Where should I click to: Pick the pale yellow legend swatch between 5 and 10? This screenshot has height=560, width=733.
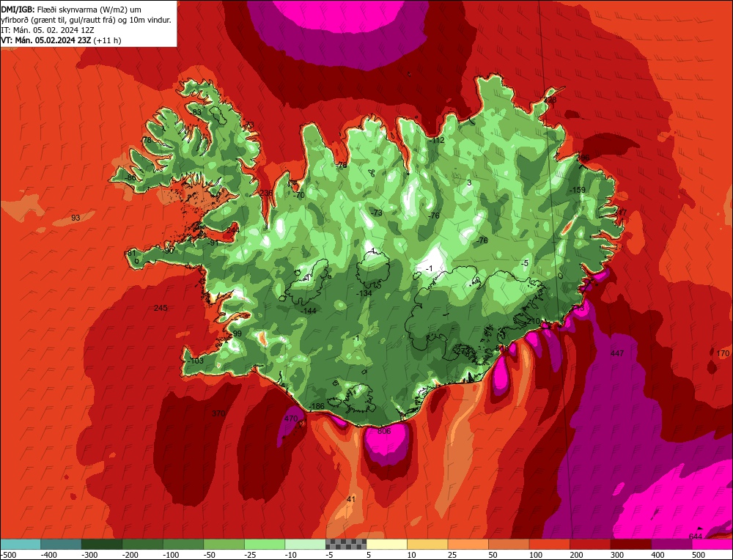[386, 544]
